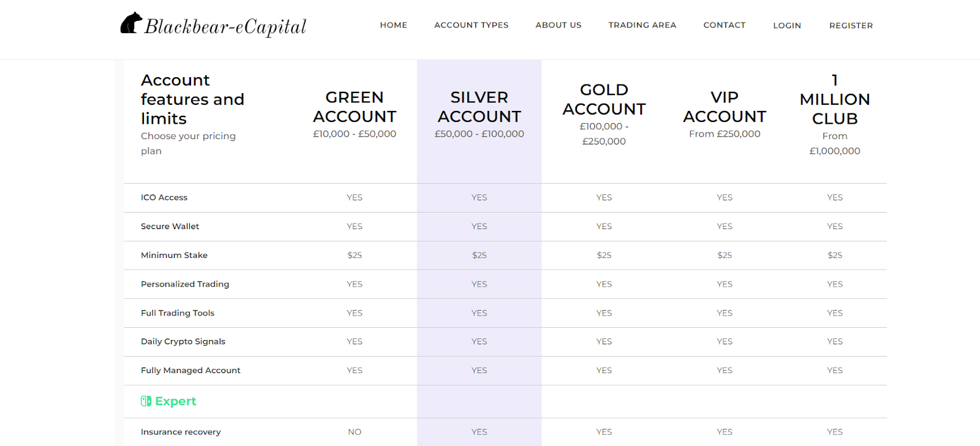Viewport: 980px width, 446px height.
Task: Click the Register link
Action: click(x=851, y=26)
